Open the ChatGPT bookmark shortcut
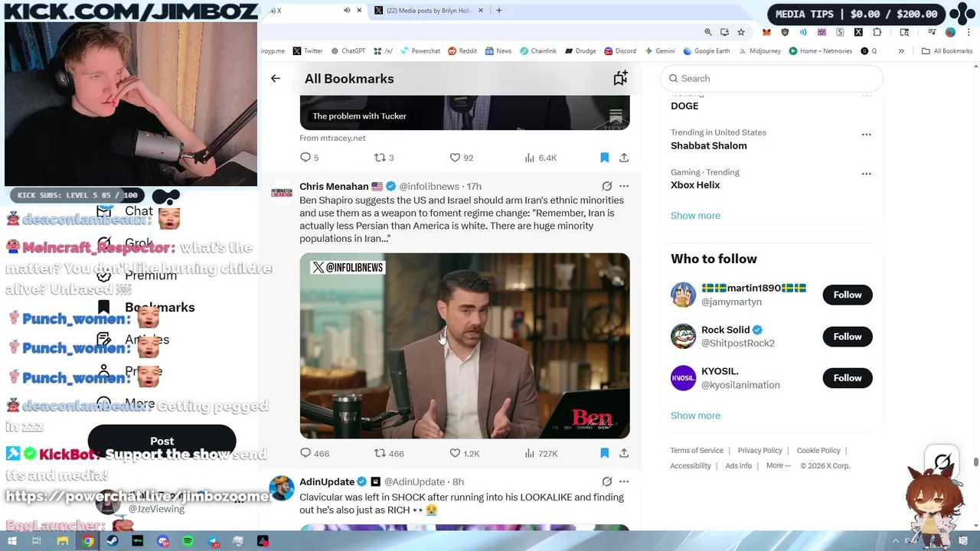This screenshot has height=551, width=980. pyautogui.click(x=348, y=51)
